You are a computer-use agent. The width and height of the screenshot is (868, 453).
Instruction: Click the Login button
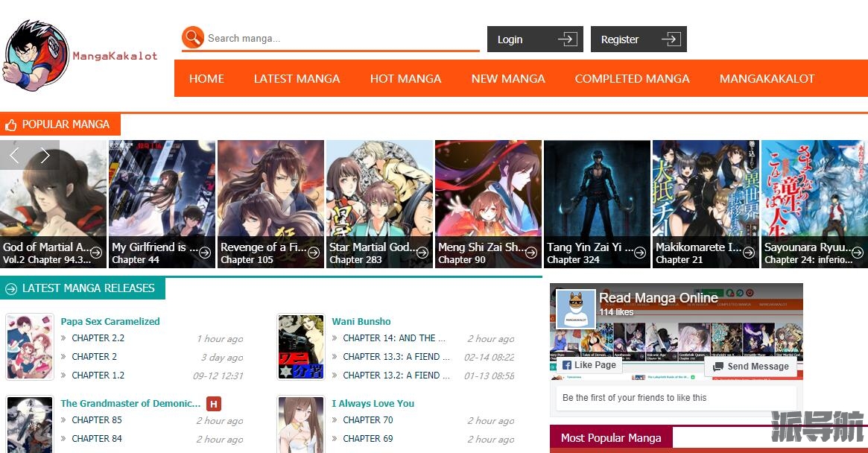coord(535,39)
